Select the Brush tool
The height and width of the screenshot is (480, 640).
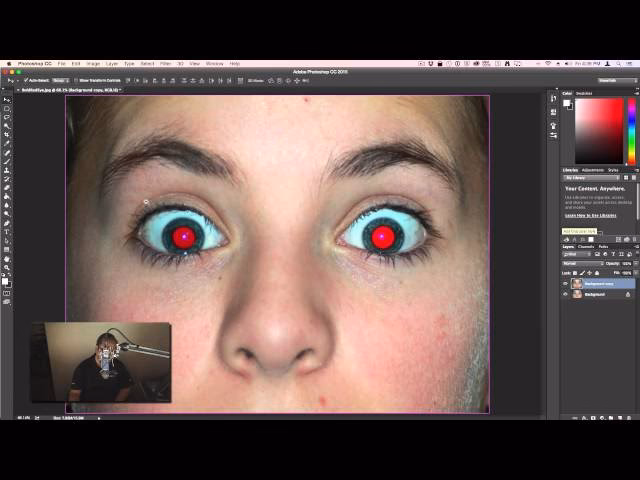[7, 162]
